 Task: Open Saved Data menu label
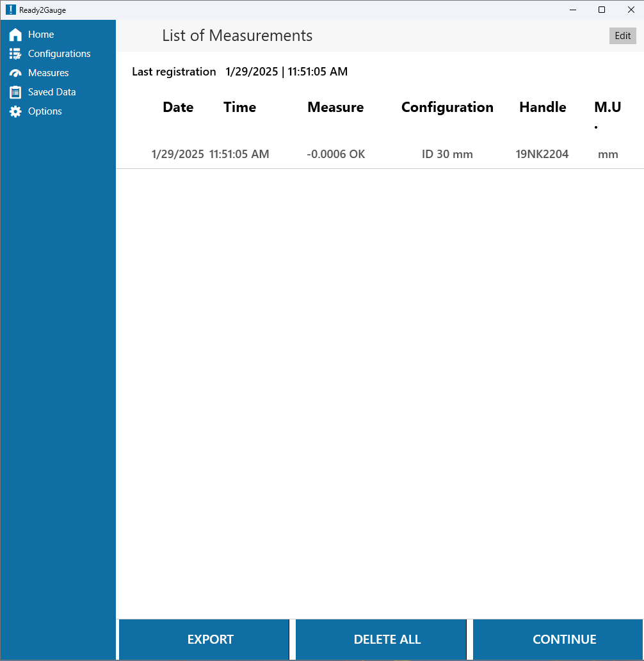52,92
